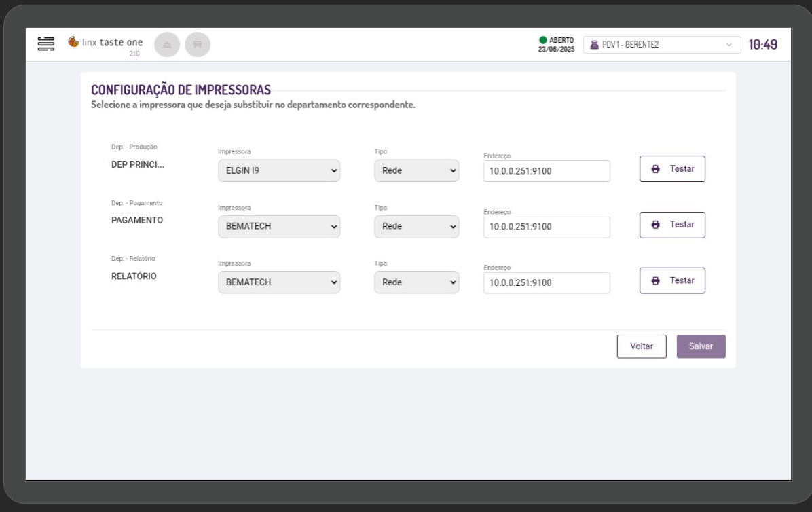Focus the Endereço field for Relatório
Viewport: 812px width, 512px height.
547,282
